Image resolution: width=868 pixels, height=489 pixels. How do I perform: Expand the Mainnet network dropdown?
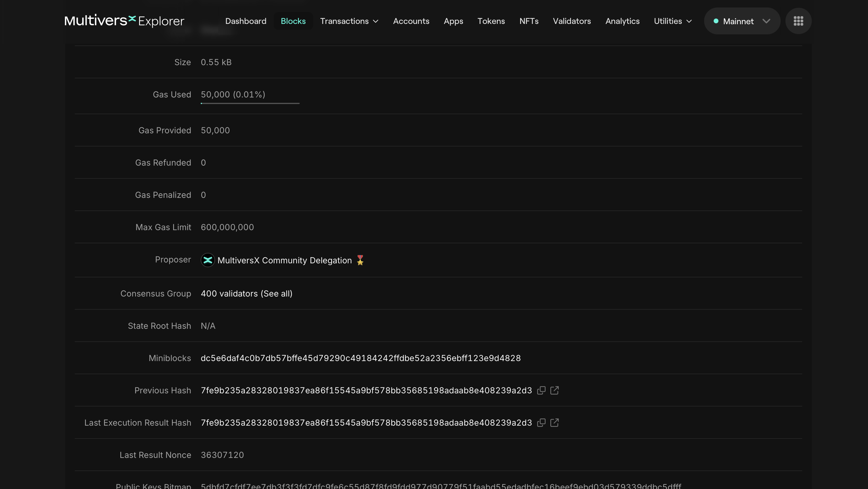pos(742,21)
